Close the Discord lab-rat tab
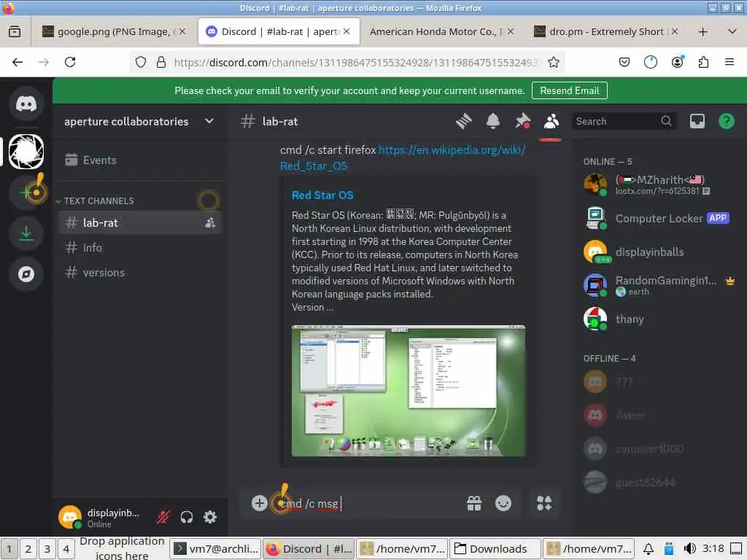The height and width of the screenshot is (560, 747). click(x=347, y=31)
